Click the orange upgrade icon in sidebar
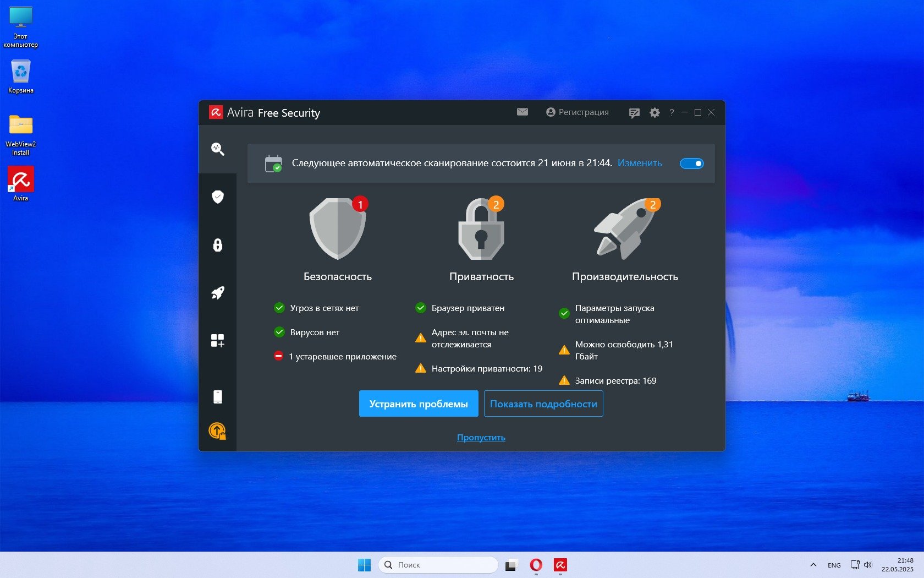This screenshot has width=924, height=578. [217, 430]
